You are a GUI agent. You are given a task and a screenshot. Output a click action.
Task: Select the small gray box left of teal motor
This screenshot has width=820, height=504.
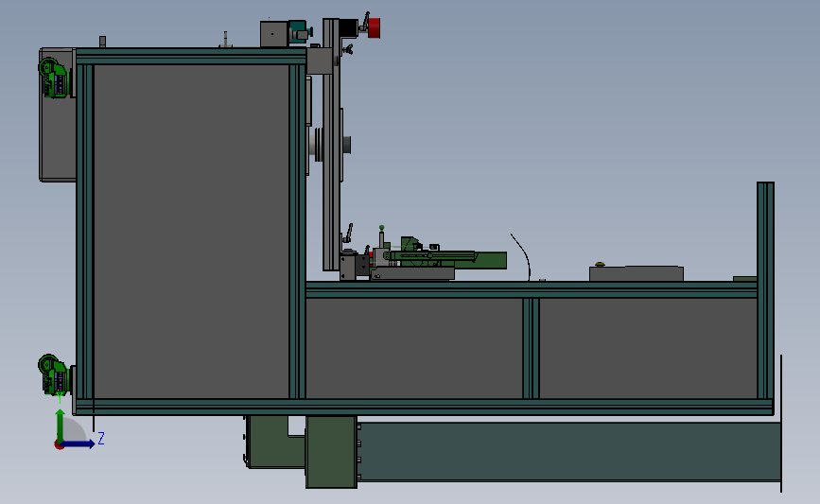click(274, 34)
